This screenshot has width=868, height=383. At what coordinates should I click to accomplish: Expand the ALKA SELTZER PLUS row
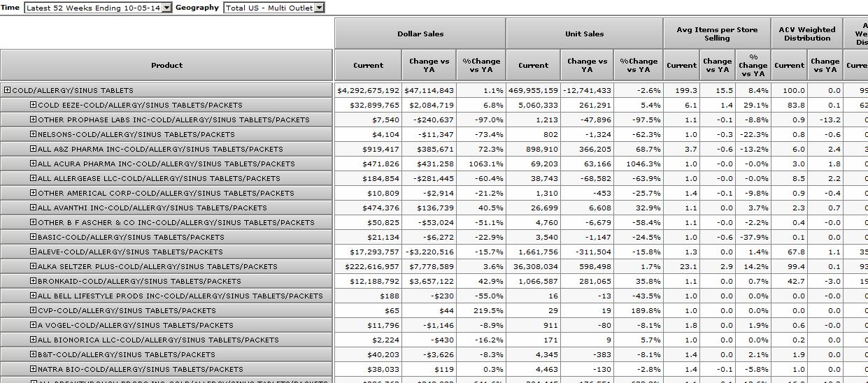point(33,266)
